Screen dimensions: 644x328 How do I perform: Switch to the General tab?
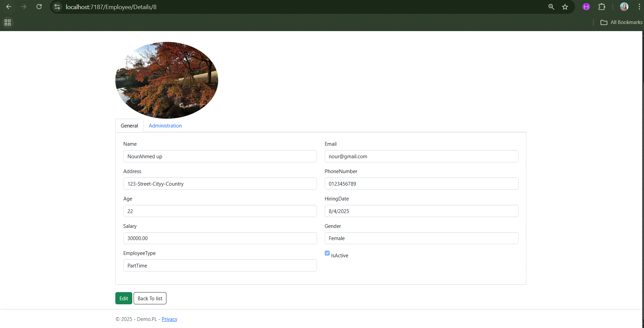point(129,126)
